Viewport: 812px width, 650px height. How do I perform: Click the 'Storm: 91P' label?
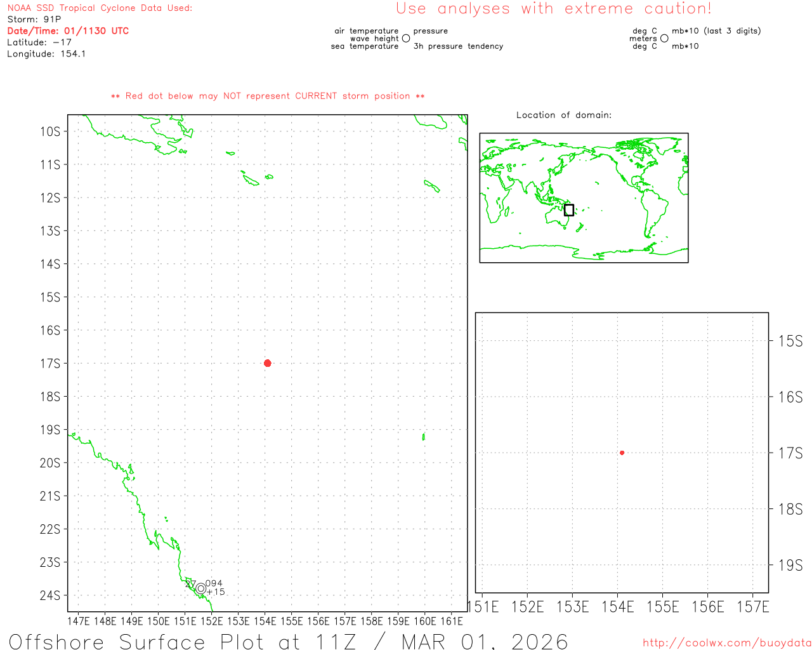point(34,20)
